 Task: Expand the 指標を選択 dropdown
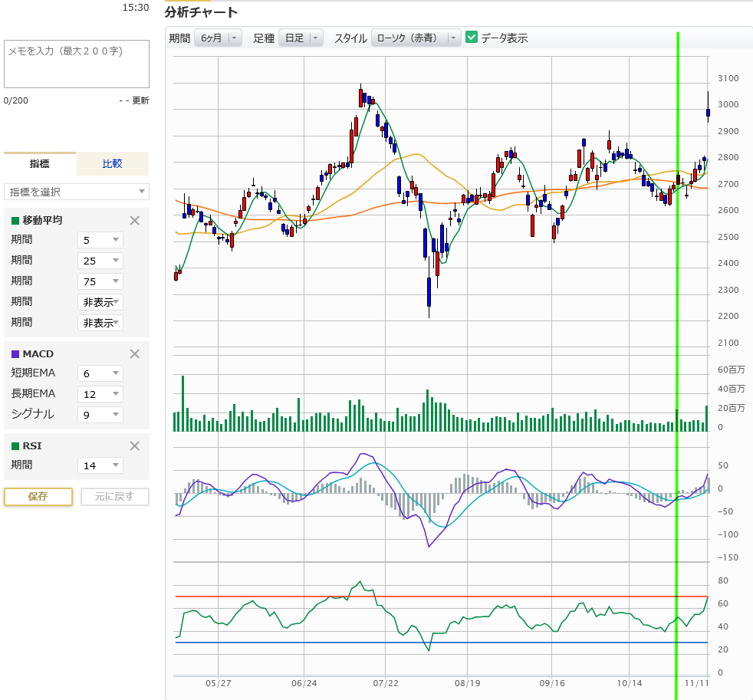click(x=77, y=192)
